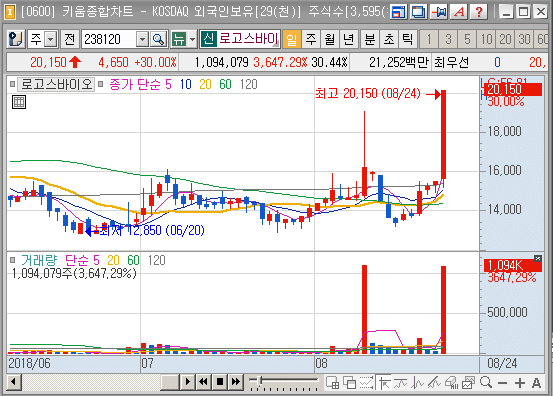The image size is (553, 396).
Task: Click the 신 로고스바이 stock name button
Action: (x=240, y=39)
